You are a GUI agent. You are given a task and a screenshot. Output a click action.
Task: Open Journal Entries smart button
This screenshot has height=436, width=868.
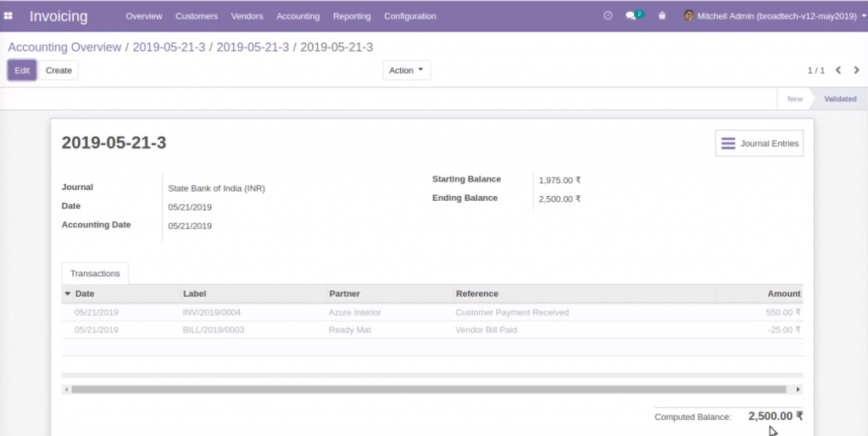click(759, 143)
